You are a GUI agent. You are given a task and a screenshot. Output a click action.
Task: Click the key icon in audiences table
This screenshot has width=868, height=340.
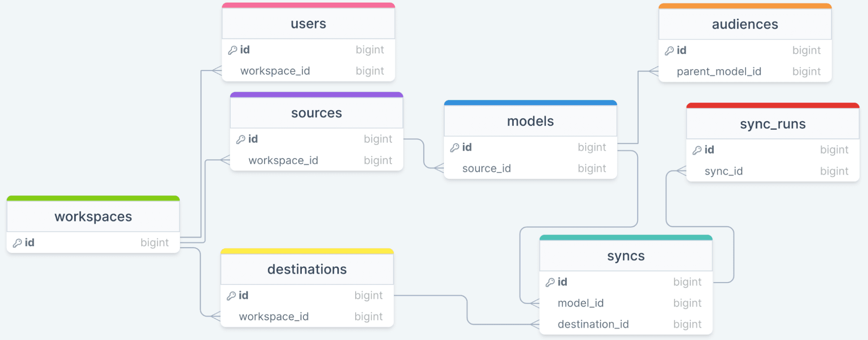tap(670, 51)
